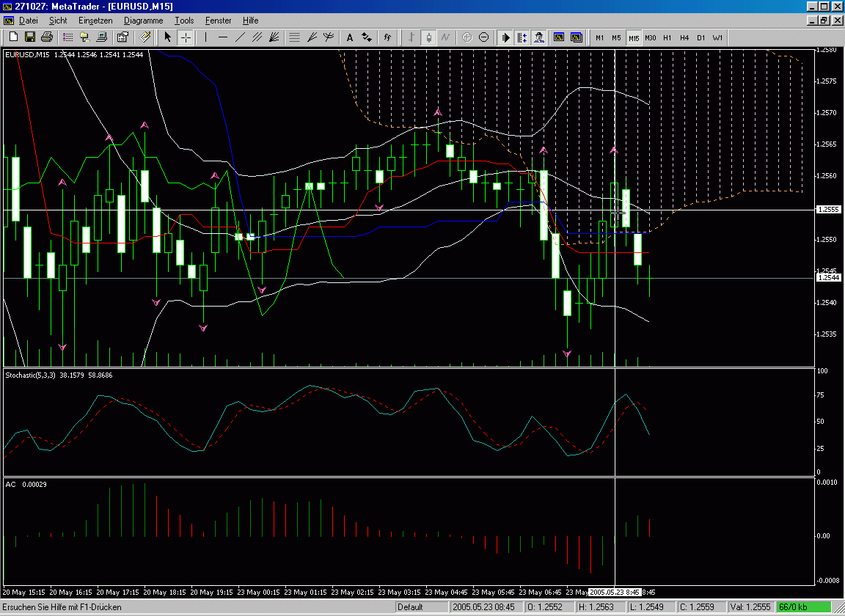Select the text label tool (A)
This screenshot has width=845, height=616.
coord(350,37)
